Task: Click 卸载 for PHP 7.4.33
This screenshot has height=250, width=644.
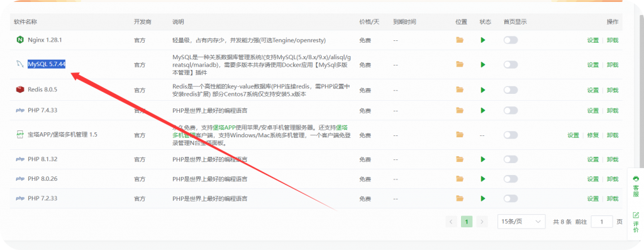Action: 613,111
